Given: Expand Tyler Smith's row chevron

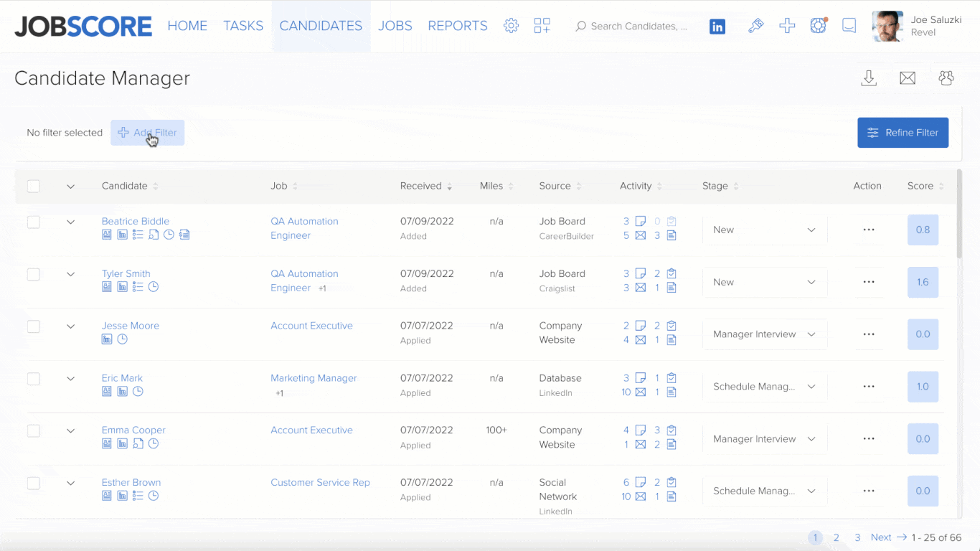Looking at the screenshot, I should (70, 274).
